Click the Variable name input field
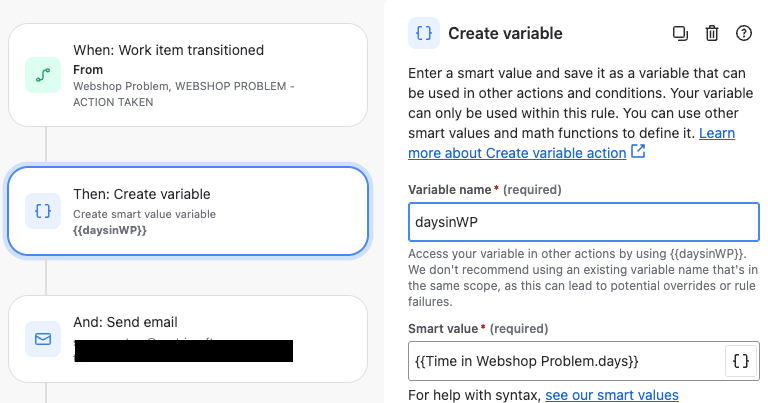 click(x=584, y=222)
